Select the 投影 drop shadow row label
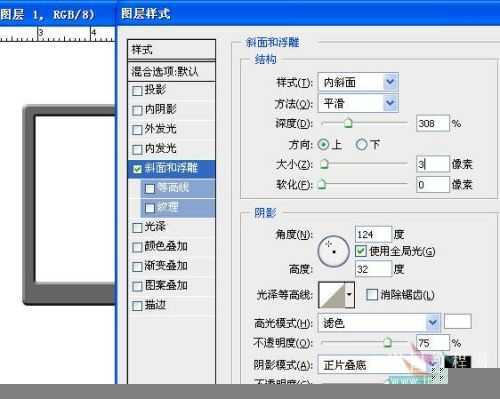Image resolution: width=500 pixels, height=399 pixels. [x=155, y=90]
